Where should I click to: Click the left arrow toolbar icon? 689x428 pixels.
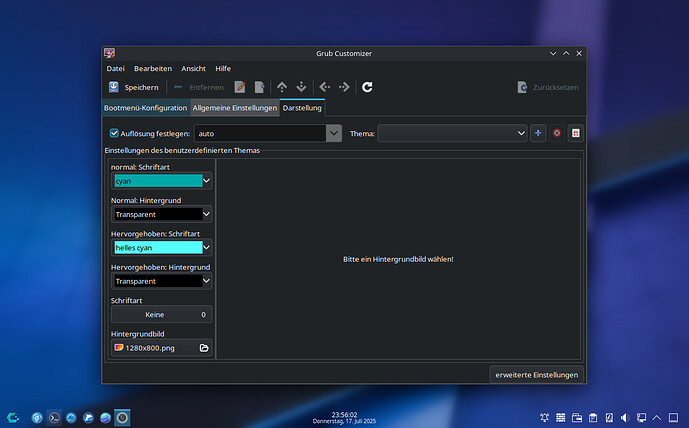click(325, 87)
